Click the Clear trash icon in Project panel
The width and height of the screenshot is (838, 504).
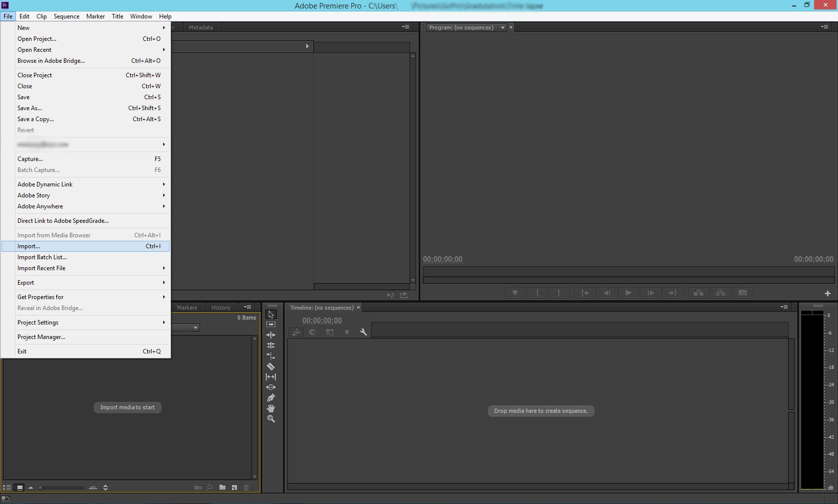[x=246, y=488]
